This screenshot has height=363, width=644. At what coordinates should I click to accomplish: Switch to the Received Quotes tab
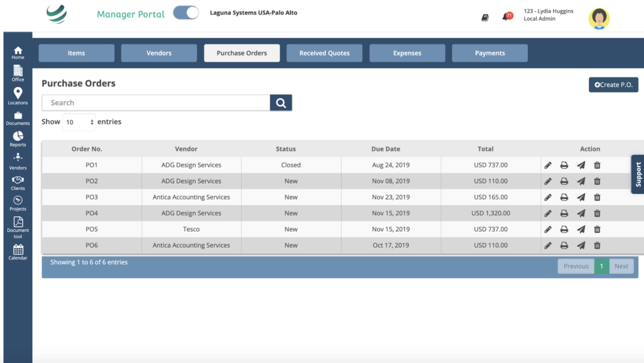coord(324,53)
